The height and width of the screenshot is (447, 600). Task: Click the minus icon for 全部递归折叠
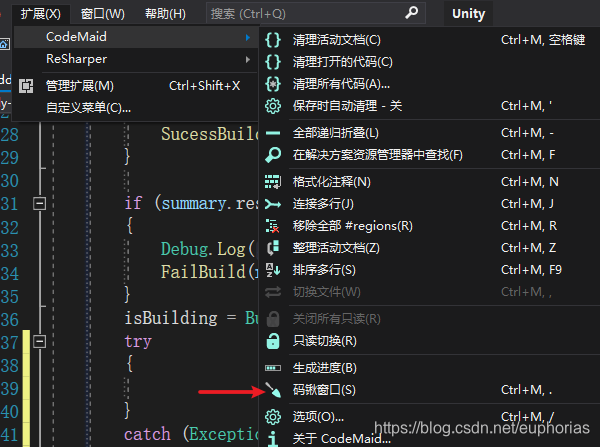pos(273,133)
